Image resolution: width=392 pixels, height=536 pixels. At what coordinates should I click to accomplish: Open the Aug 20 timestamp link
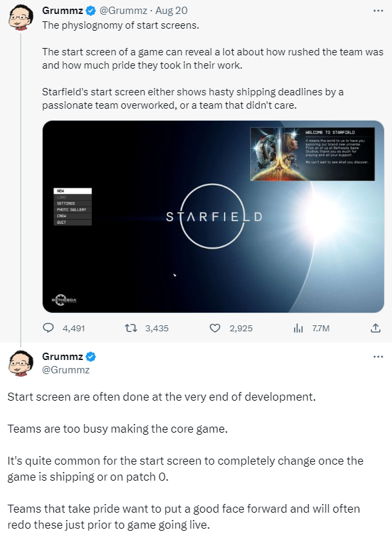coord(171,11)
